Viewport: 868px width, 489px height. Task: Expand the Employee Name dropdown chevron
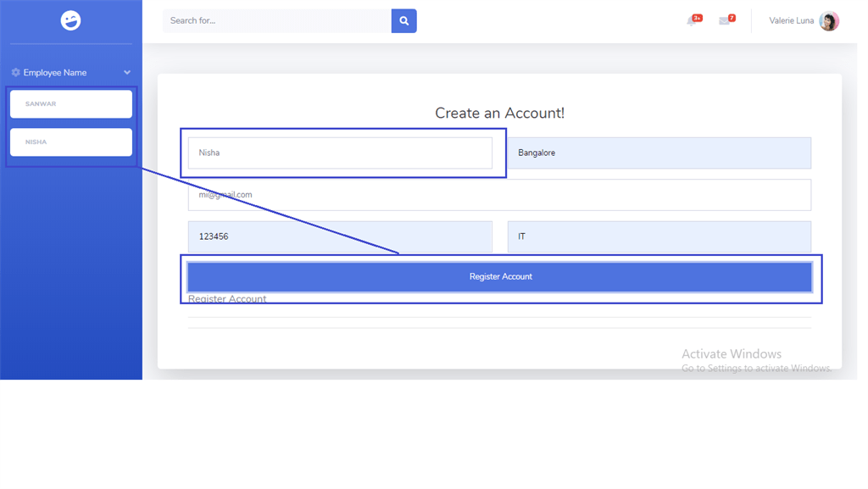click(x=128, y=72)
